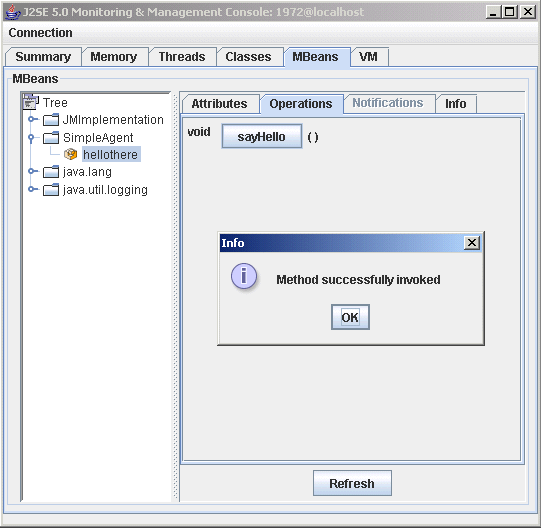The image size is (541, 528).
Task: Collapse the SimpleAgent tree node
Action: point(31,138)
